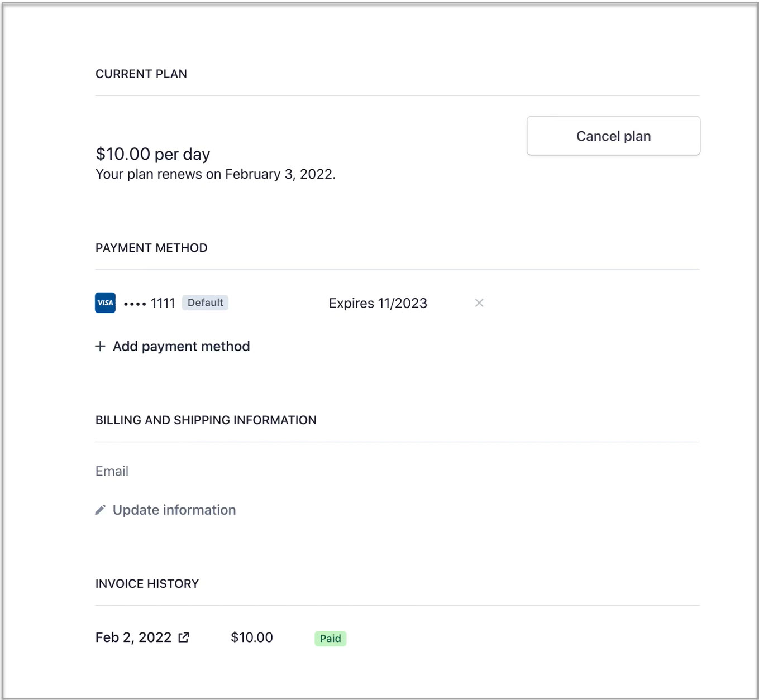
Task: Click the PAYMENT METHOD heading
Action: click(x=151, y=248)
